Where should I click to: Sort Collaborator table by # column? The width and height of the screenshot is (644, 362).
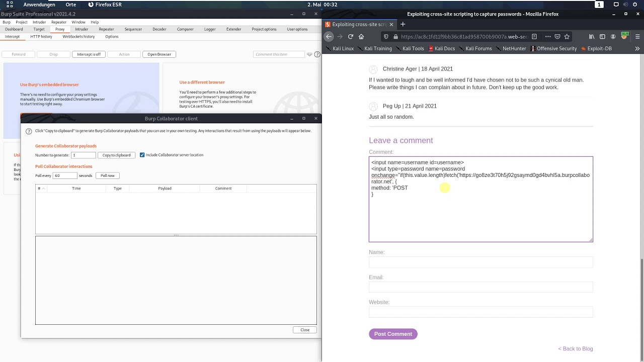coord(41,189)
